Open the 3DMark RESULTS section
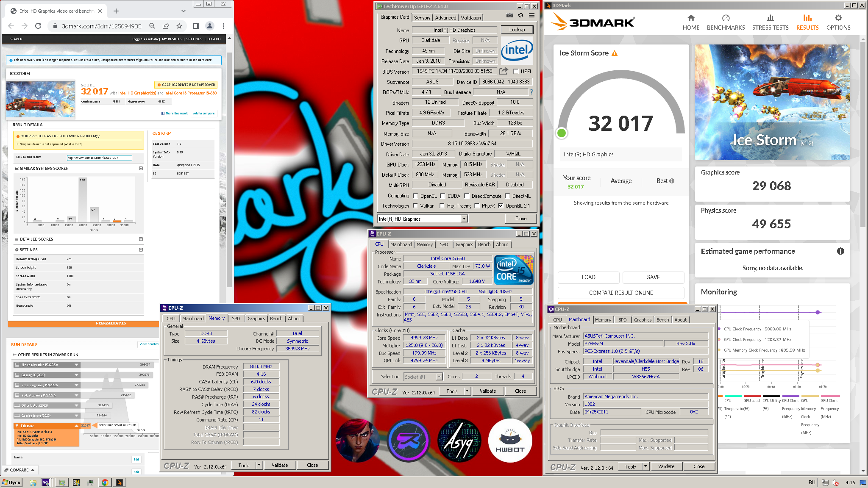The image size is (868, 488). (x=807, y=22)
